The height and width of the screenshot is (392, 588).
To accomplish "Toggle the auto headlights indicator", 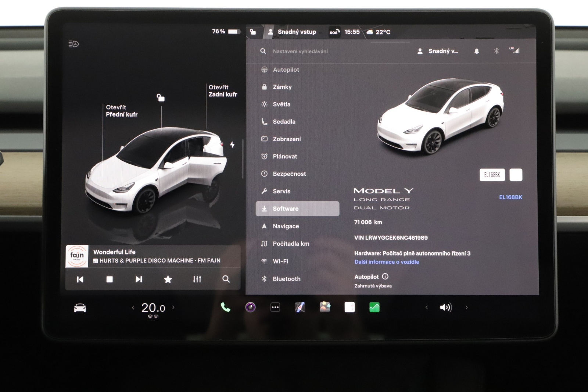I will pyautogui.click(x=73, y=44).
